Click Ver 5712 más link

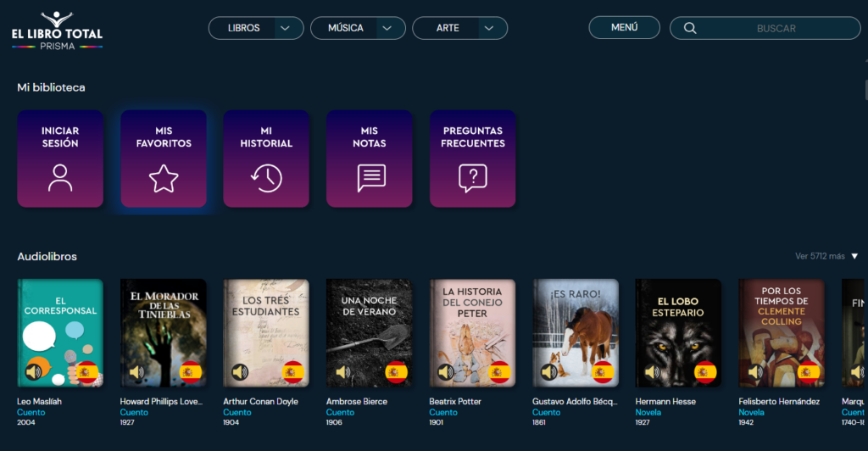pos(820,256)
